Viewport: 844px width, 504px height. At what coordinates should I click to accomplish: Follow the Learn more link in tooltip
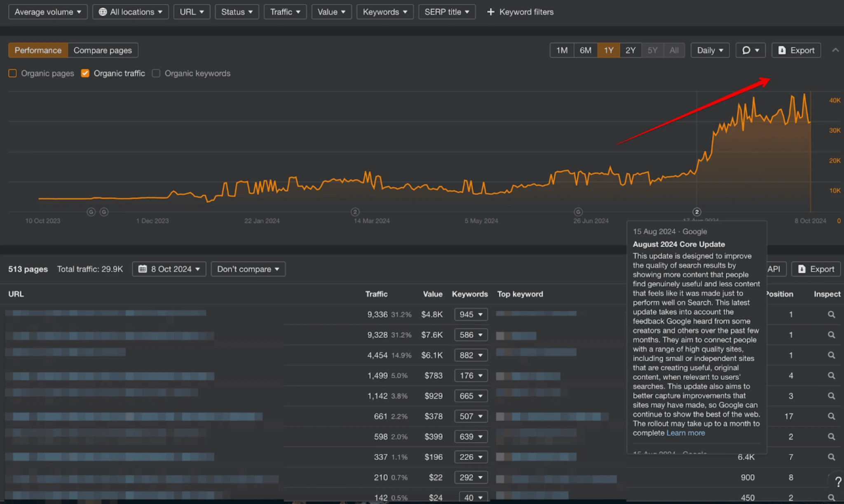coord(686,433)
